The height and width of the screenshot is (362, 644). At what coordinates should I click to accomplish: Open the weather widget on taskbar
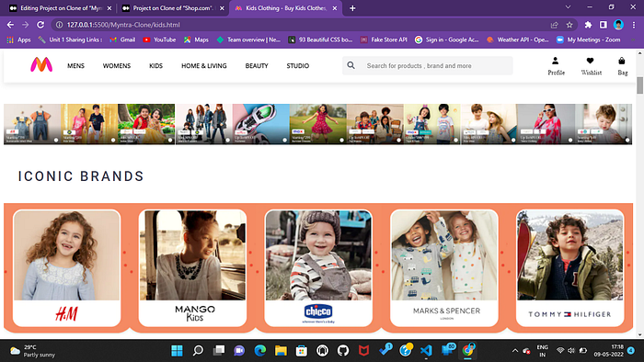(33, 351)
